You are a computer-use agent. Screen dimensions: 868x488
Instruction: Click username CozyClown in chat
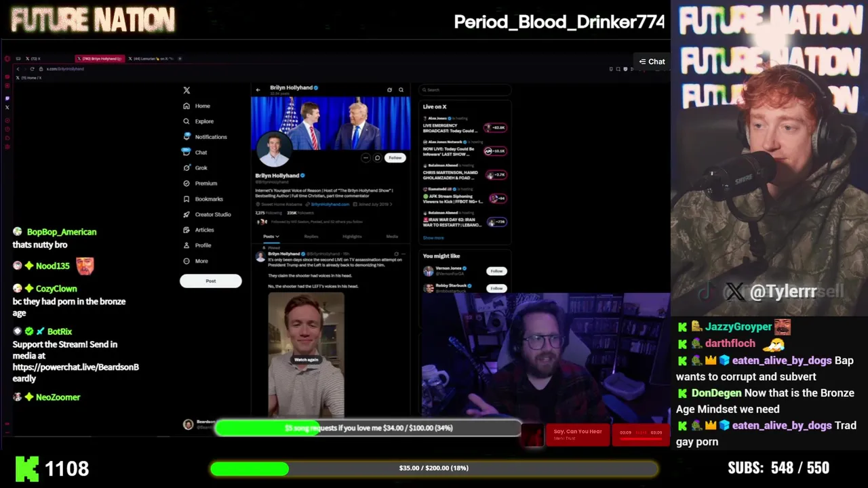[56, 289]
